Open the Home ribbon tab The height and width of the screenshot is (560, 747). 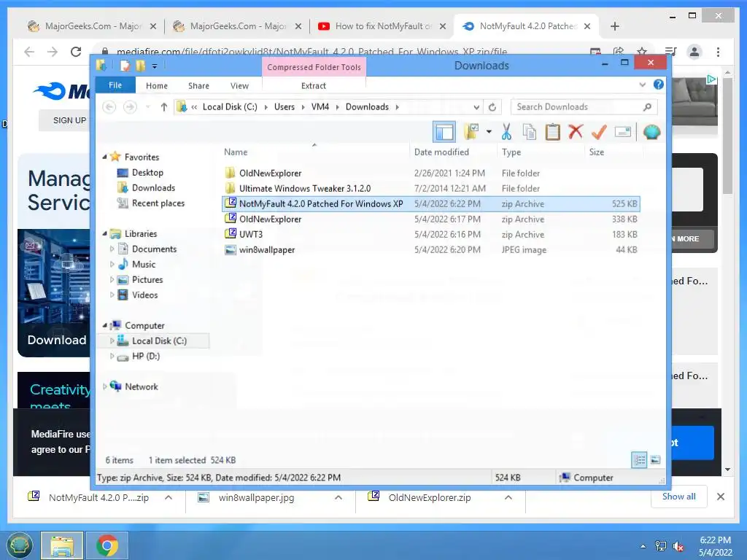tap(157, 86)
